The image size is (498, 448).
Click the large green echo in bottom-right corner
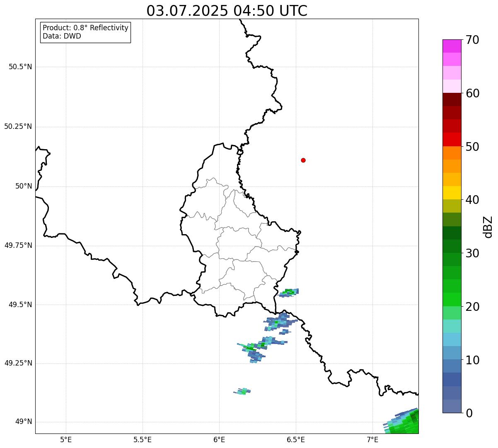(404, 423)
